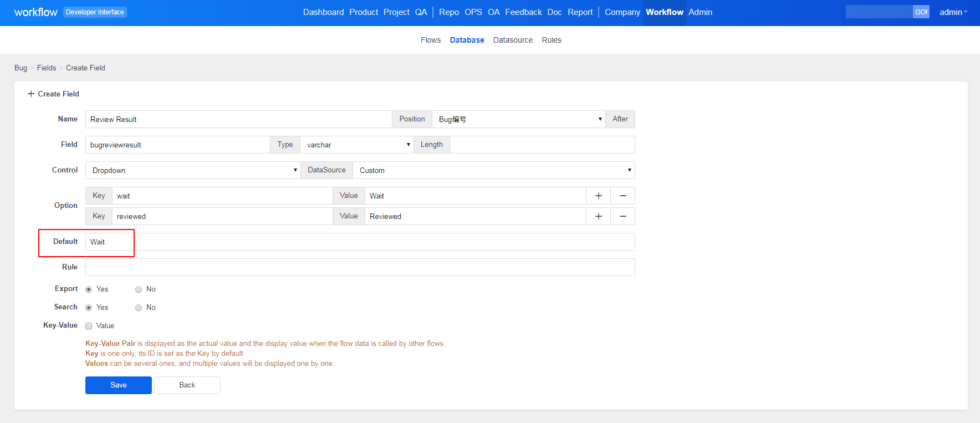Open the Control dropdown set to Dropdown

(192, 170)
